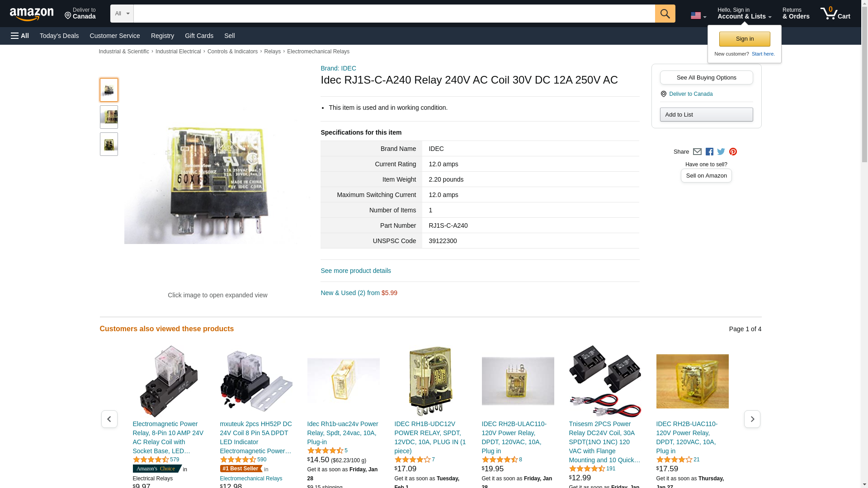The height and width of the screenshot is (488, 868).
Task: Focus the Amazon search input field
Action: click(394, 14)
